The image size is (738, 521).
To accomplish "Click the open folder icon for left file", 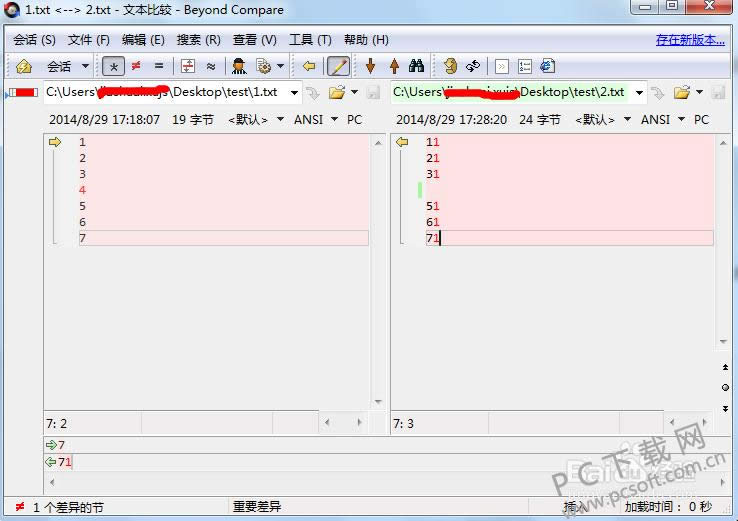I will pos(336,93).
